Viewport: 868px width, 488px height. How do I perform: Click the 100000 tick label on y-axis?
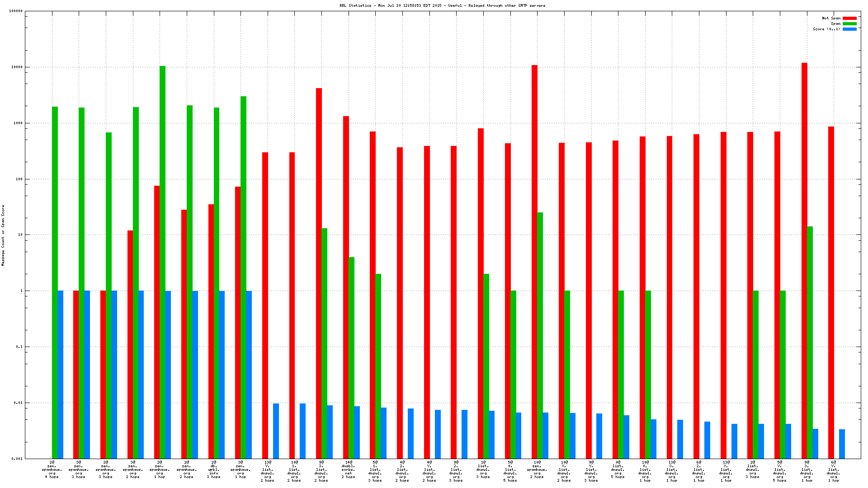[16, 11]
